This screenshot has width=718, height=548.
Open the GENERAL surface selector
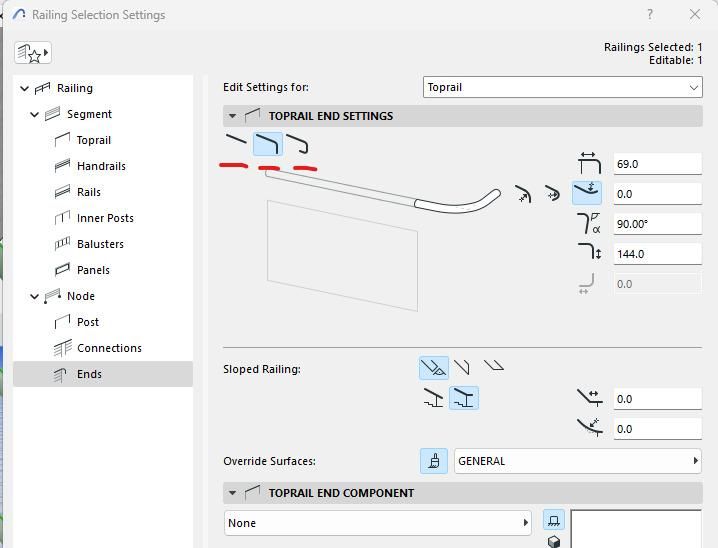click(x=577, y=461)
